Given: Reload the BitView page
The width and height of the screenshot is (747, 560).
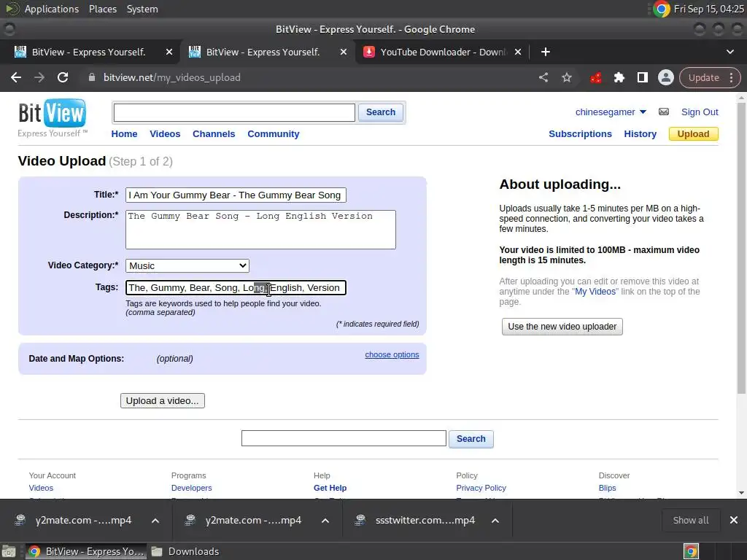Looking at the screenshot, I should point(63,77).
